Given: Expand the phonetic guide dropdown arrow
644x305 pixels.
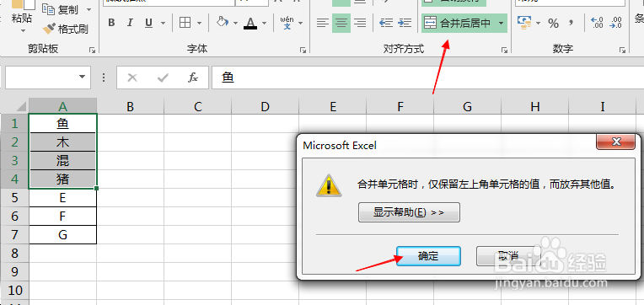Looking at the screenshot, I should pos(300,23).
